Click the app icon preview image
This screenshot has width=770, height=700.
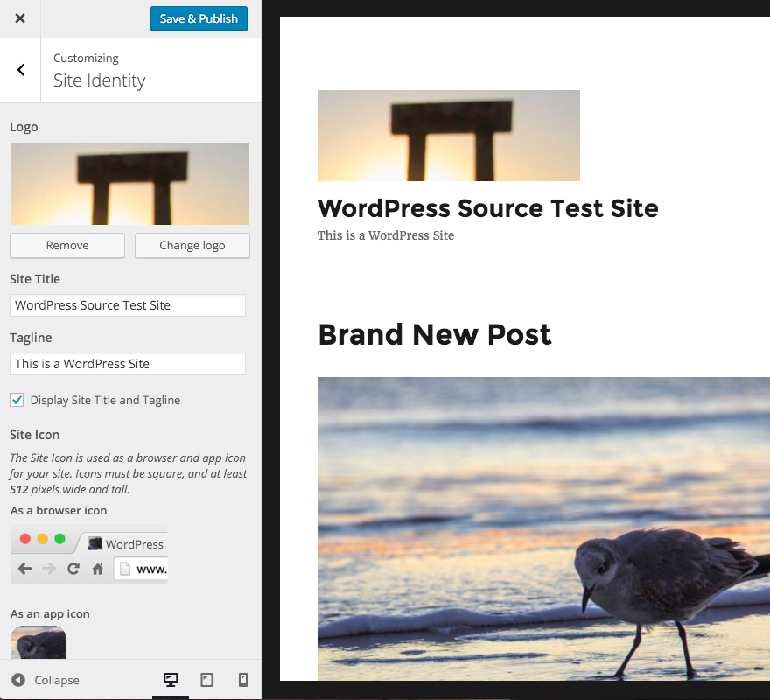click(38, 642)
